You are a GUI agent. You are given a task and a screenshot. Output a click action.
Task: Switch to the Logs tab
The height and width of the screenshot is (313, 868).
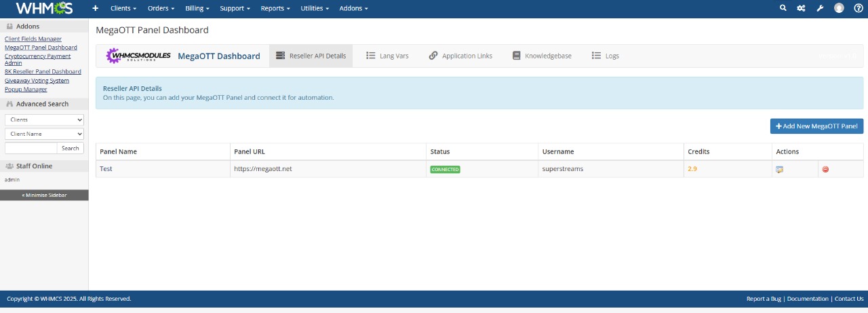point(605,56)
